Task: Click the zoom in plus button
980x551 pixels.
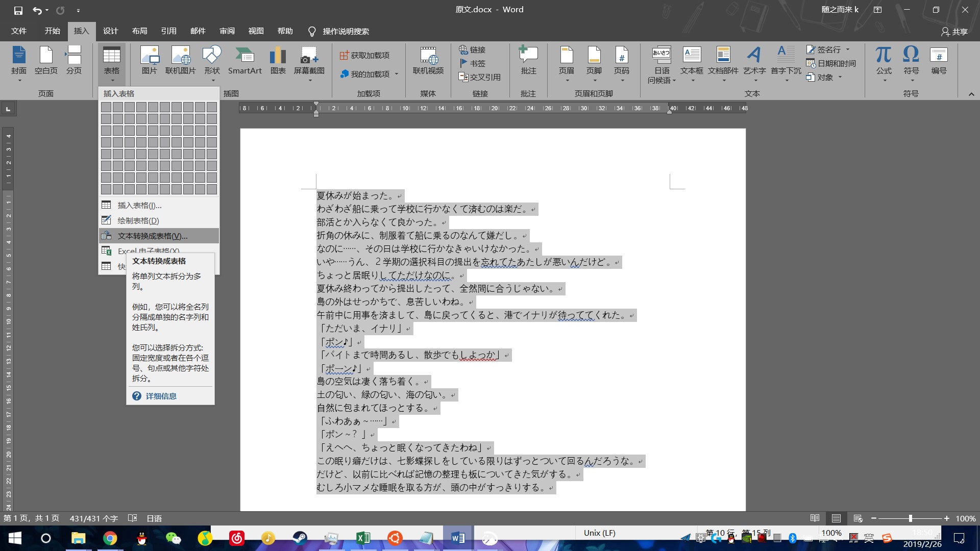Action: [947, 518]
